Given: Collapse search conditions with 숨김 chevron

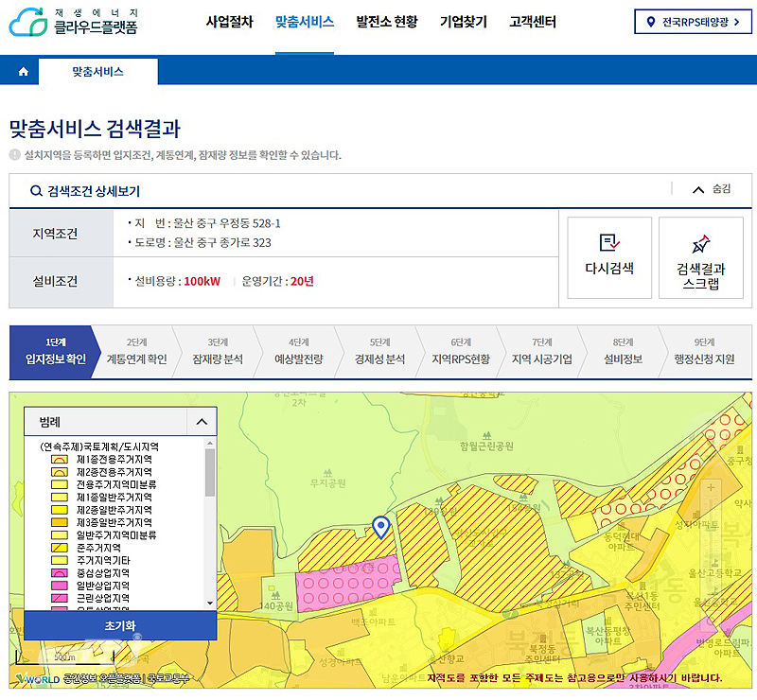Looking at the screenshot, I should tap(699, 190).
